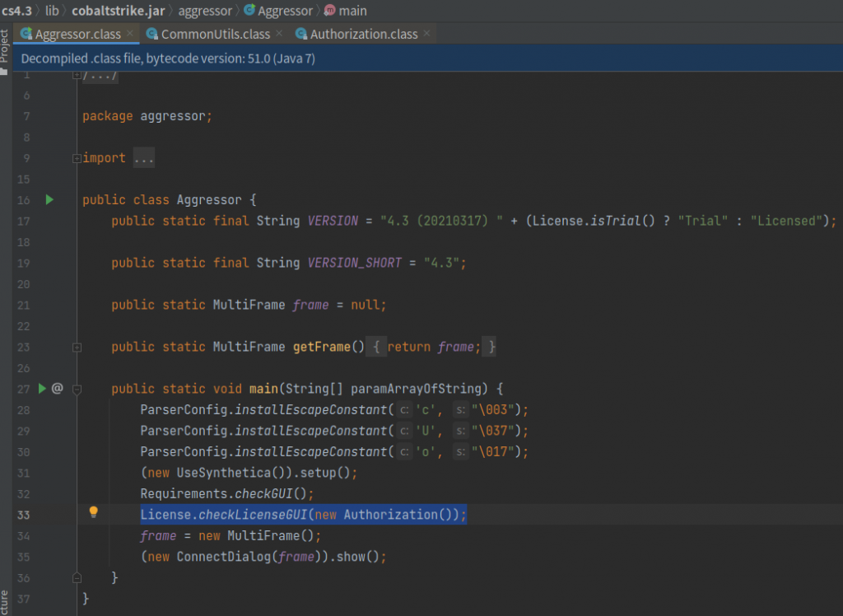Expand the folded import statements
The image size is (843, 616).
coord(77,158)
